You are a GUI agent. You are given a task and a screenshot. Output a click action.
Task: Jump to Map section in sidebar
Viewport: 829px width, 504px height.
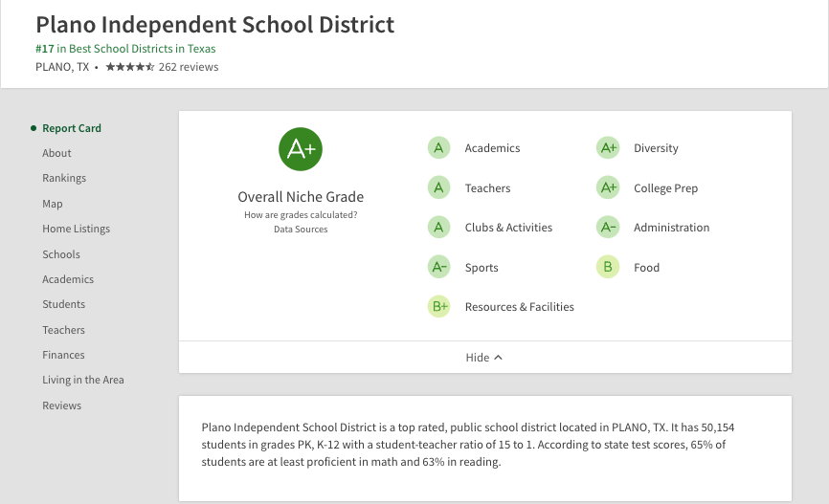coord(53,204)
